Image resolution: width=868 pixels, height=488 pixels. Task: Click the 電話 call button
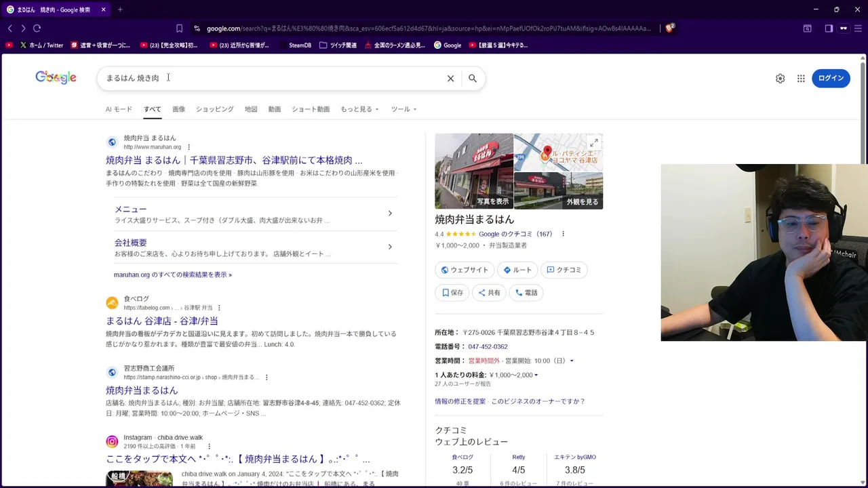(526, 293)
